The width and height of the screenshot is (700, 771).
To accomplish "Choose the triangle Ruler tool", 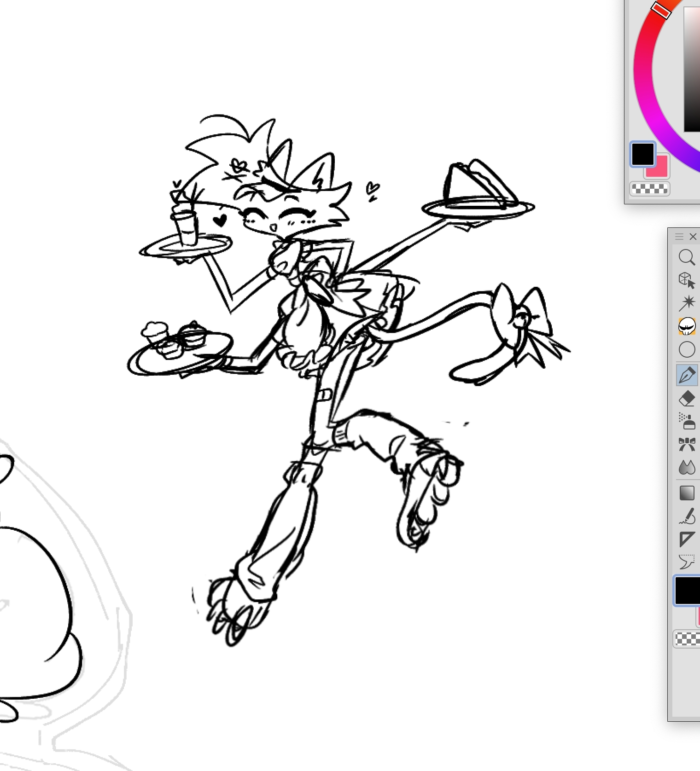I will coord(687,539).
